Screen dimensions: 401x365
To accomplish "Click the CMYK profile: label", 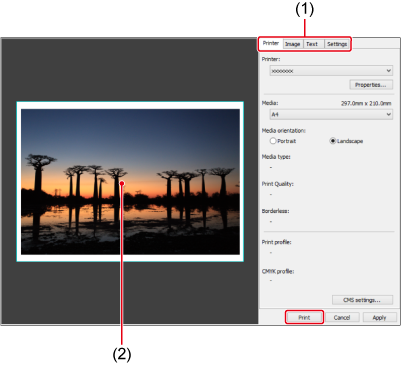I will (278, 271).
